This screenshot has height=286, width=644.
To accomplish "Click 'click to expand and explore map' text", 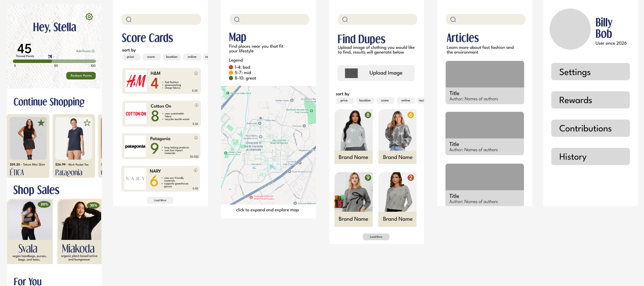I will 268,210.
